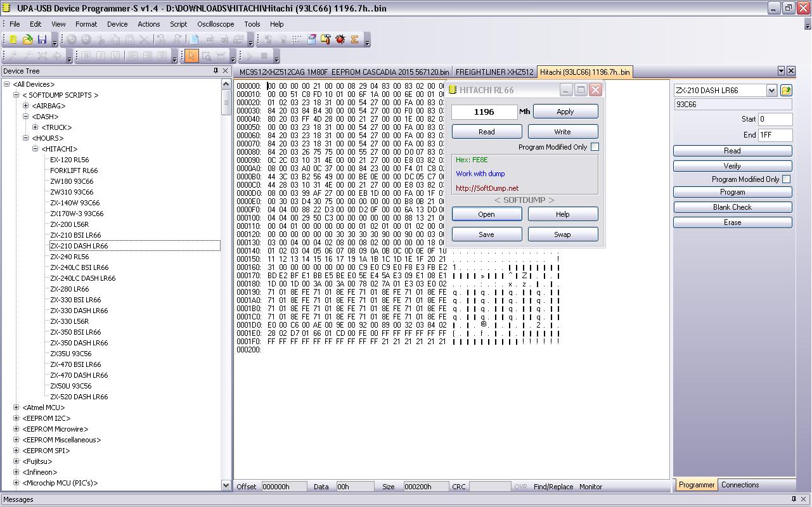Click the Mh hours value field

[x=484, y=112]
